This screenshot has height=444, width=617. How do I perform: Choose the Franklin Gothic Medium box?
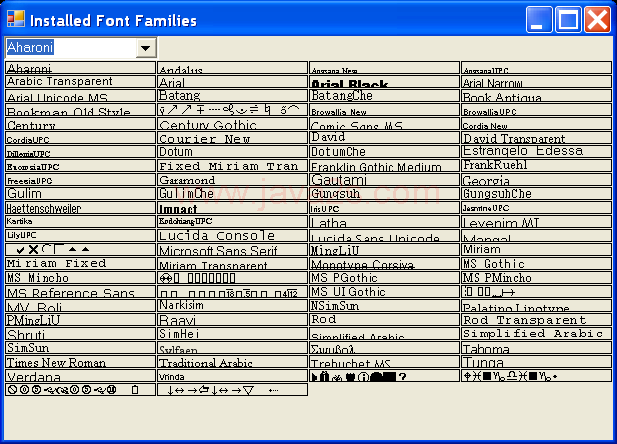pos(384,166)
